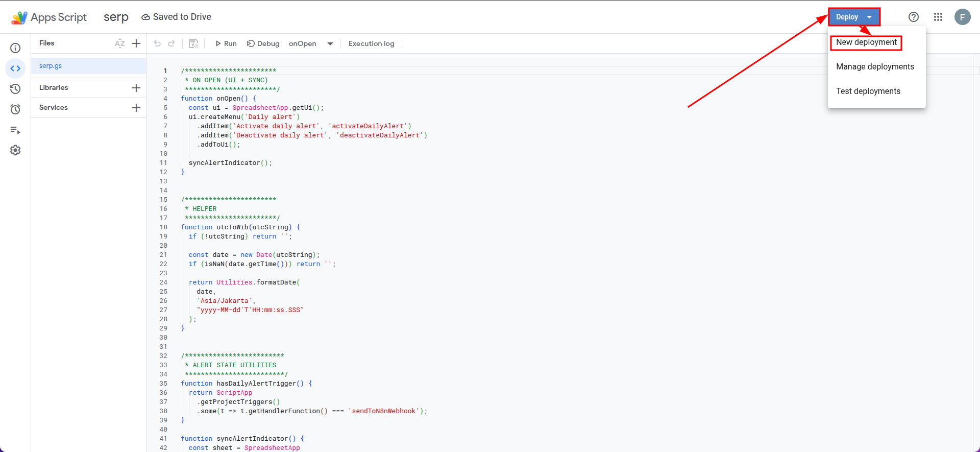Open the Overview info icon in sidebar

pyautogui.click(x=15, y=48)
